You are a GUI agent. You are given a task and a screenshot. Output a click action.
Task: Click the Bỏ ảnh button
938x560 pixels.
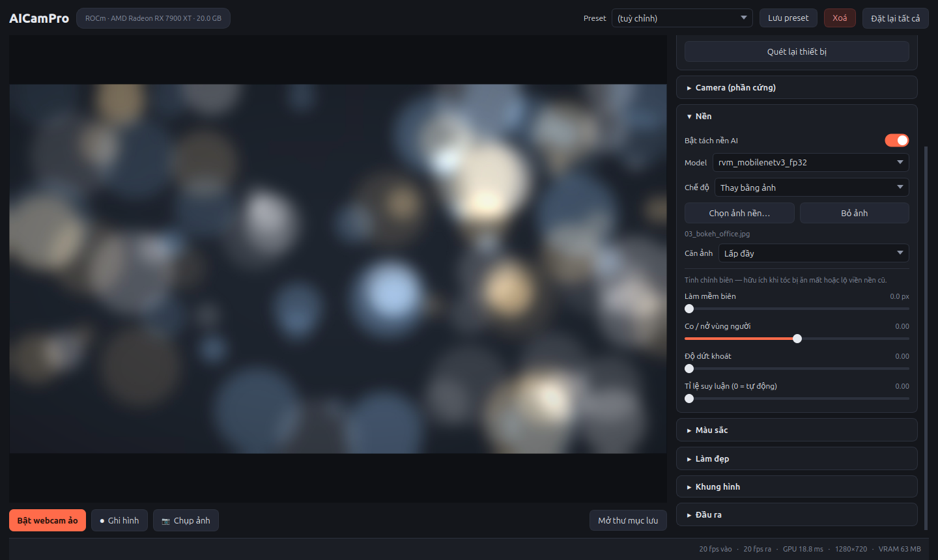pyautogui.click(x=854, y=213)
